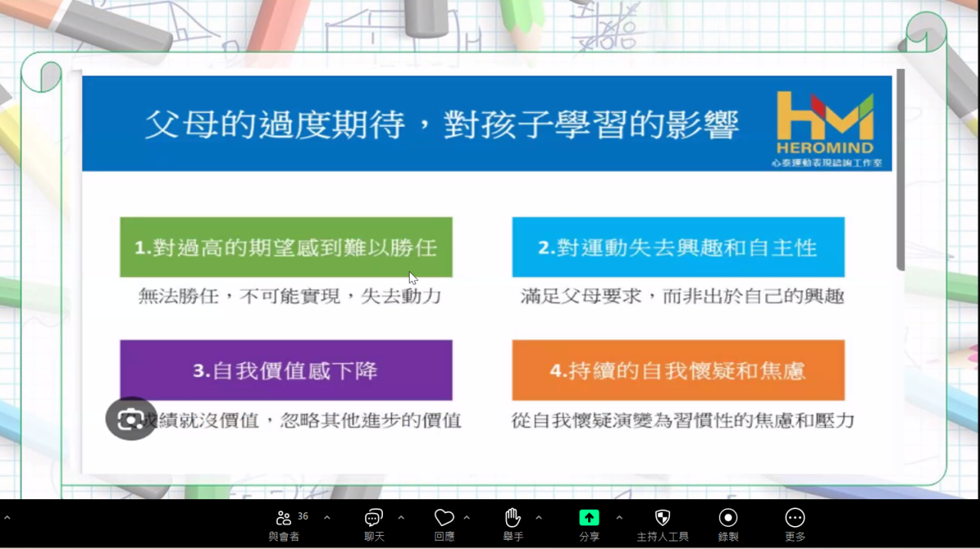Expand the arrow next to participants
980x549 pixels.
[327, 518]
